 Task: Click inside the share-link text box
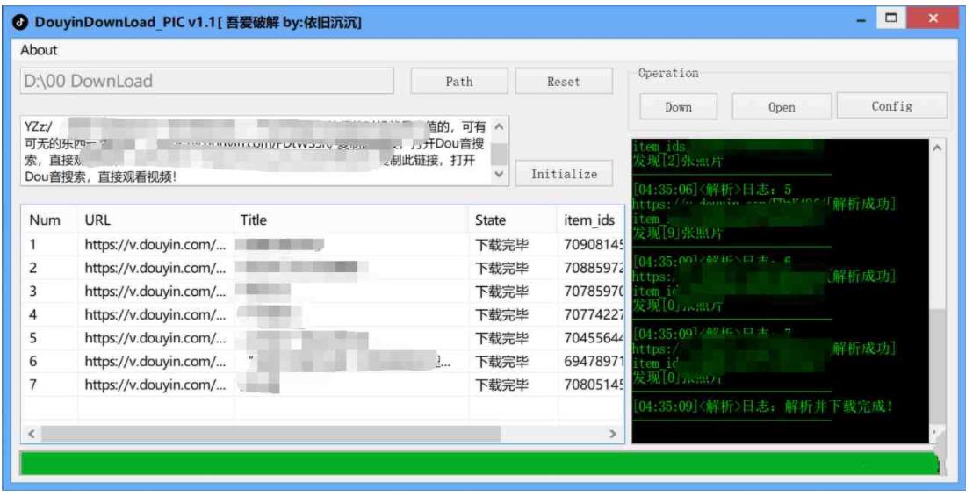(x=256, y=151)
